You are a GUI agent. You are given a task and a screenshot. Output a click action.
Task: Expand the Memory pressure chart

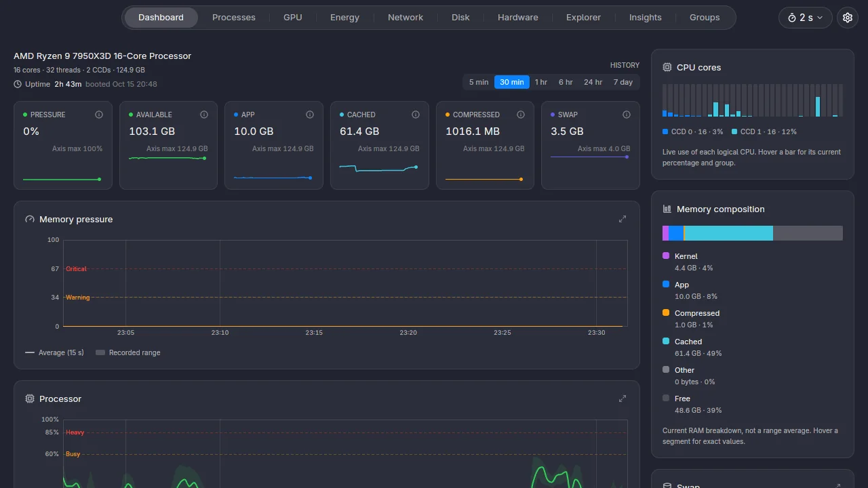pyautogui.click(x=623, y=219)
